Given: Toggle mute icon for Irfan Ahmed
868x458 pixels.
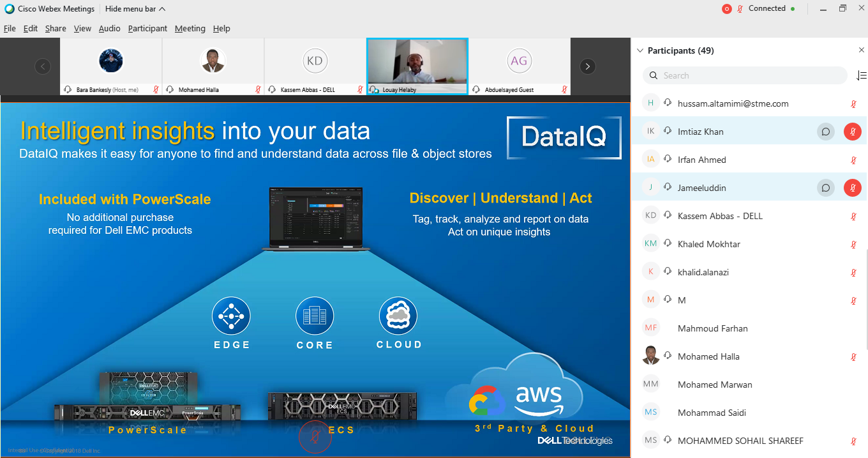Looking at the screenshot, I should click(853, 160).
